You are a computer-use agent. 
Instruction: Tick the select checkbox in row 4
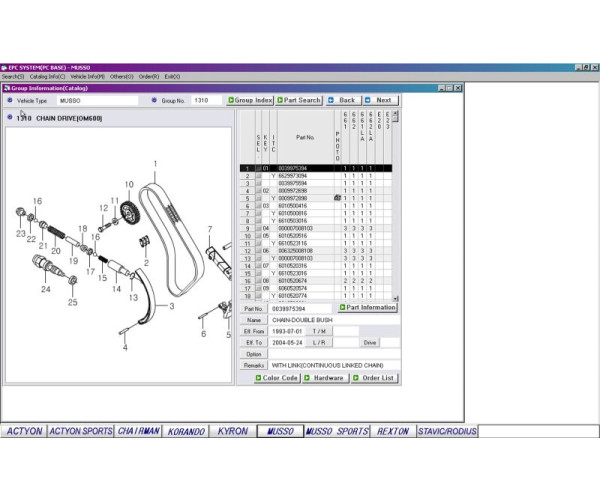tap(258, 191)
